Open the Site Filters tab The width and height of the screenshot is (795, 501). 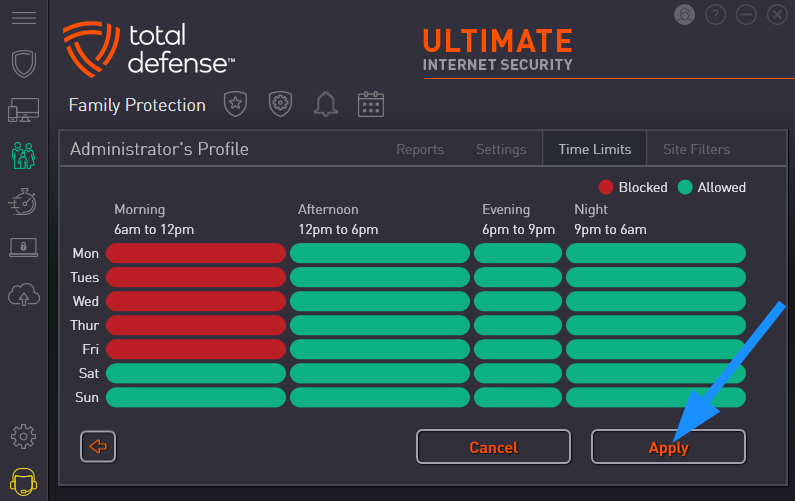tap(696, 149)
